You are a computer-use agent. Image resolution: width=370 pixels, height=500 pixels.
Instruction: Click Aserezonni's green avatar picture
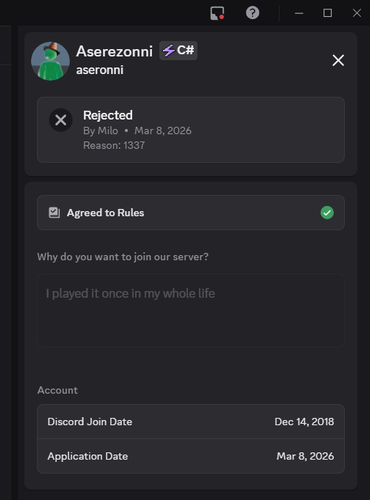(50, 61)
